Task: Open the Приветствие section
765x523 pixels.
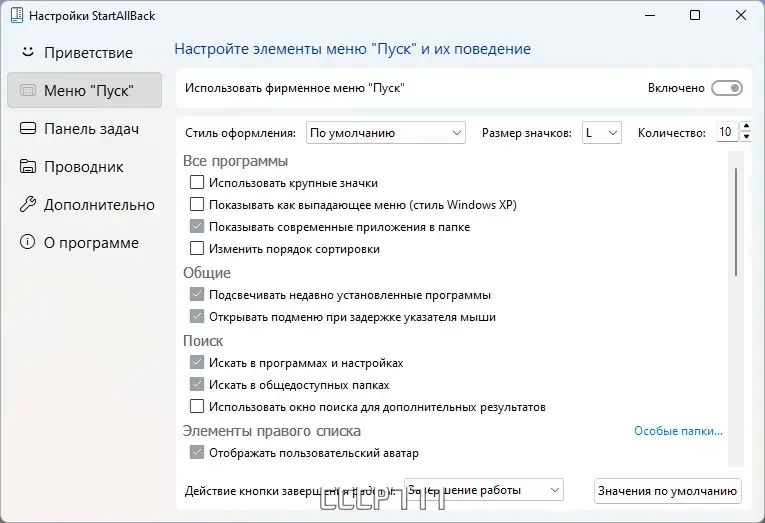Action: coord(84,52)
